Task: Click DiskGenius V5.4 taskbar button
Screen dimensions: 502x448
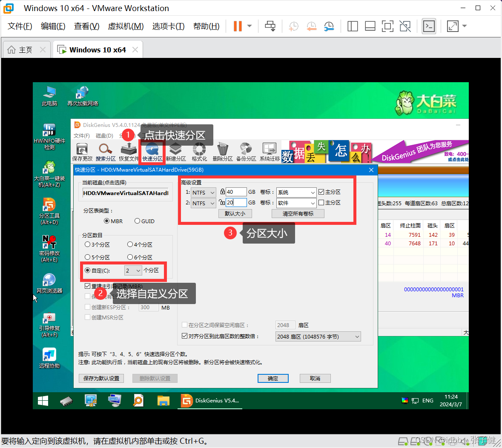Action: [x=210, y=401]
